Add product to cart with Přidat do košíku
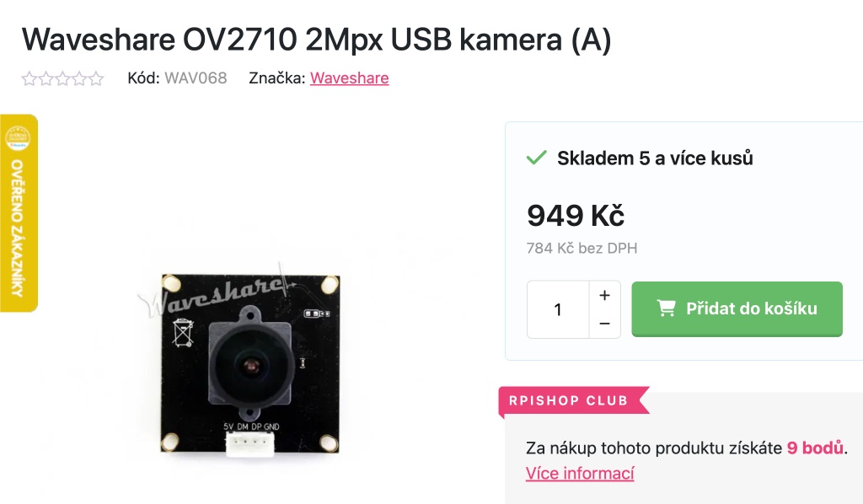The width and height of the screenshot is (863, 504). click(737, 308)
